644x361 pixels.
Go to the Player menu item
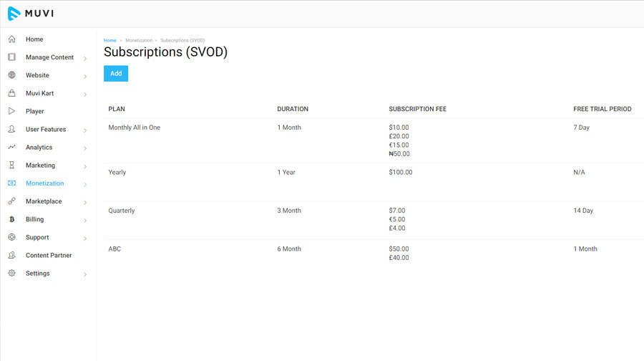(x=35, y=112)
